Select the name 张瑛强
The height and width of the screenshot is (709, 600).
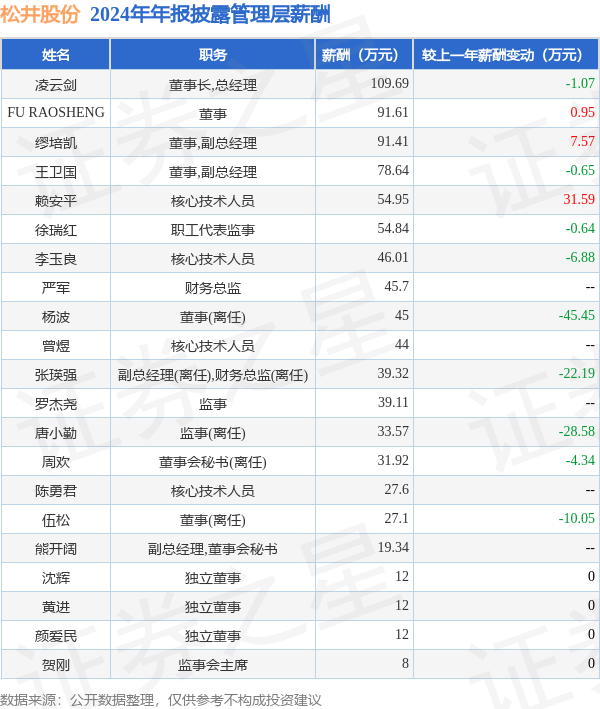(56, 375)
